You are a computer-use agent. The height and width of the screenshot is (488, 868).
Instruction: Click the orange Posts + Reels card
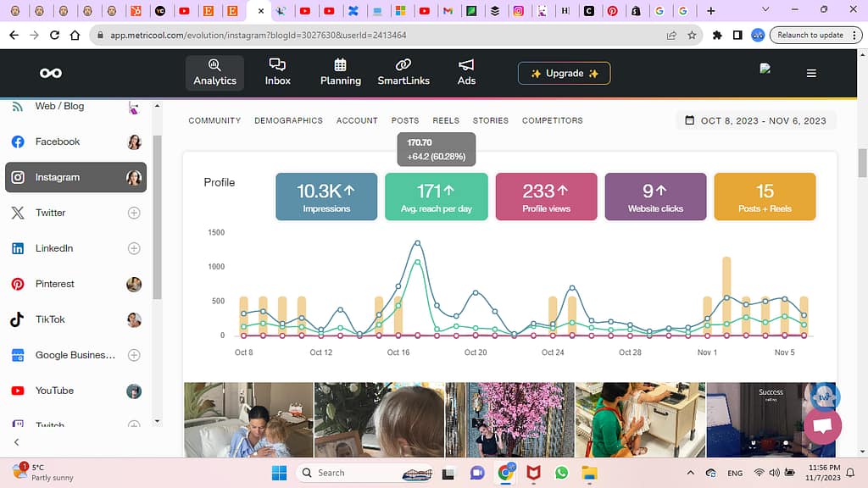765,197
